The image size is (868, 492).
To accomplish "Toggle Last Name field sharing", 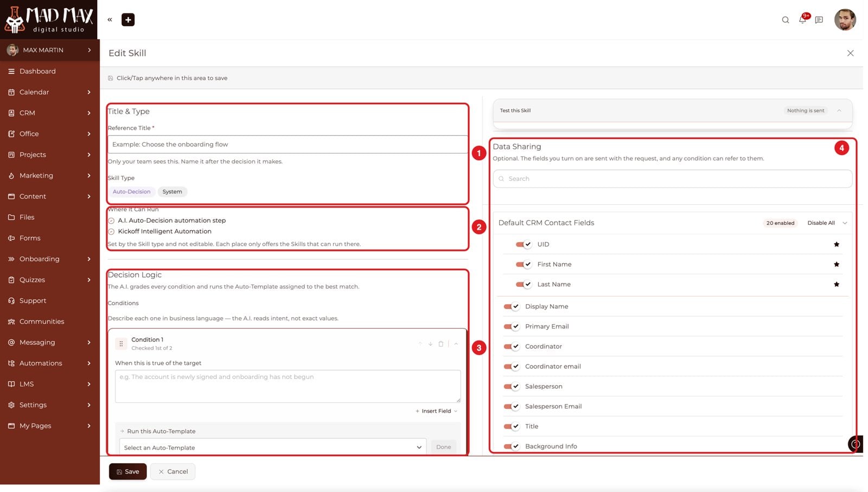I will click(x=524, y=285).
